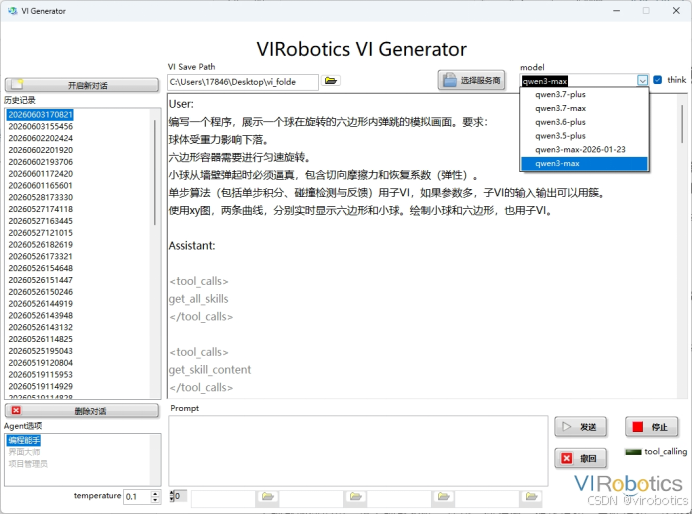Click the 选择服务商 provider button
This screenshot has height=514, width=693.
coord(472,80)
